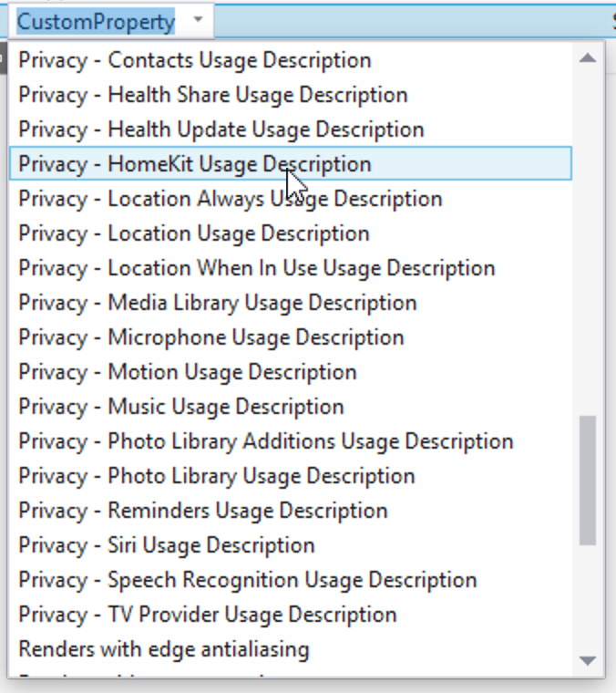Choose Privacy - Microphone Usage Description

pos(211,338)
